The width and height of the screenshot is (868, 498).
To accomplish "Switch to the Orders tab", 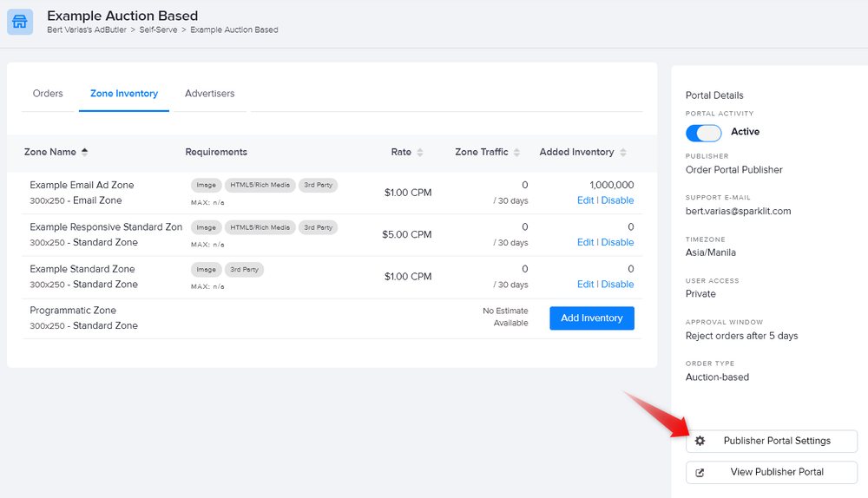I will 48,94.
